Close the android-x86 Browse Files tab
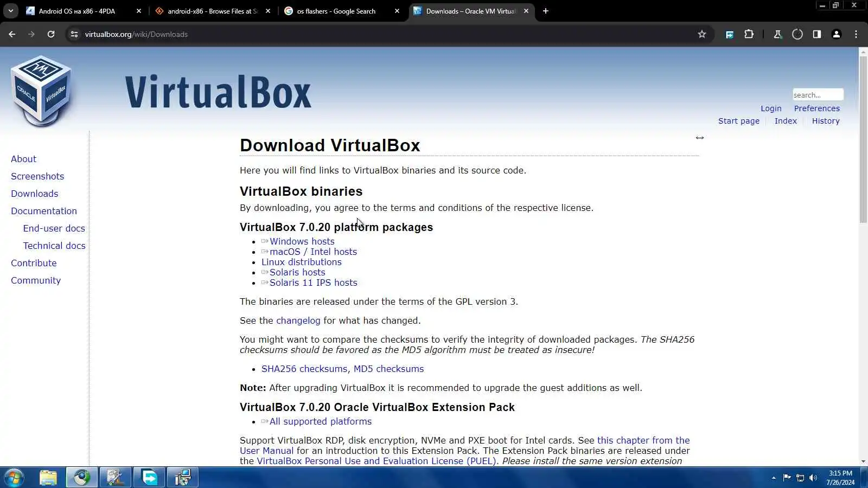 pos(268,11)
